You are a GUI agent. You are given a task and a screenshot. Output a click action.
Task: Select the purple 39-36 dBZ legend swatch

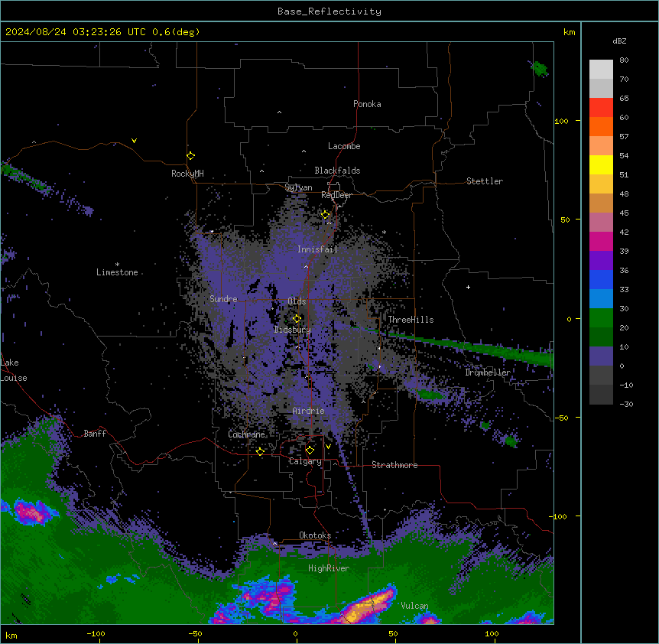[x=601, y=261]
